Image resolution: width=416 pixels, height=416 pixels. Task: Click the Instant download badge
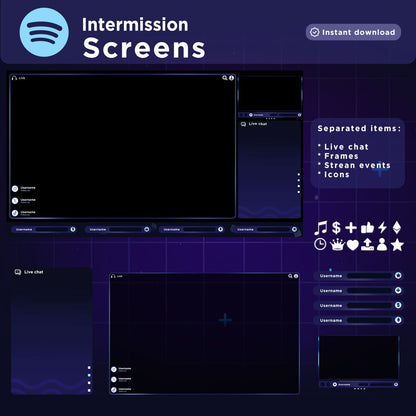353,32
